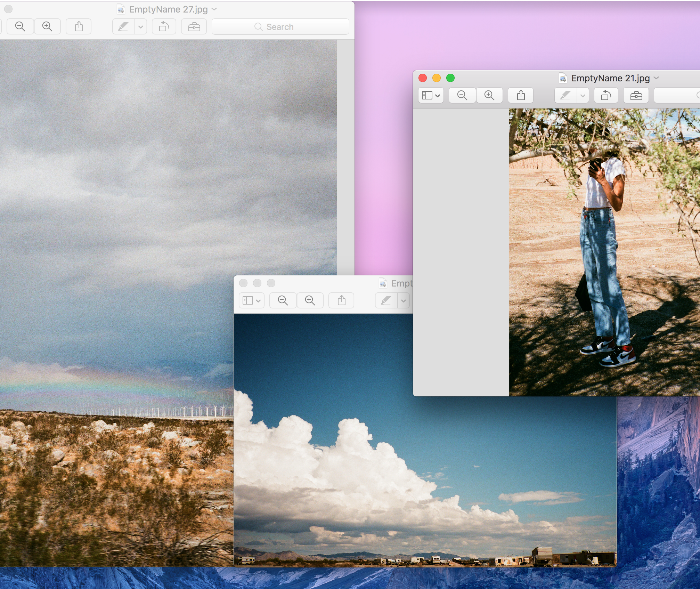The height and width of the screenshot is (589, 700).
Task: Zoom out in the EmptyName 21.jpg window
Action: (462, 95)
